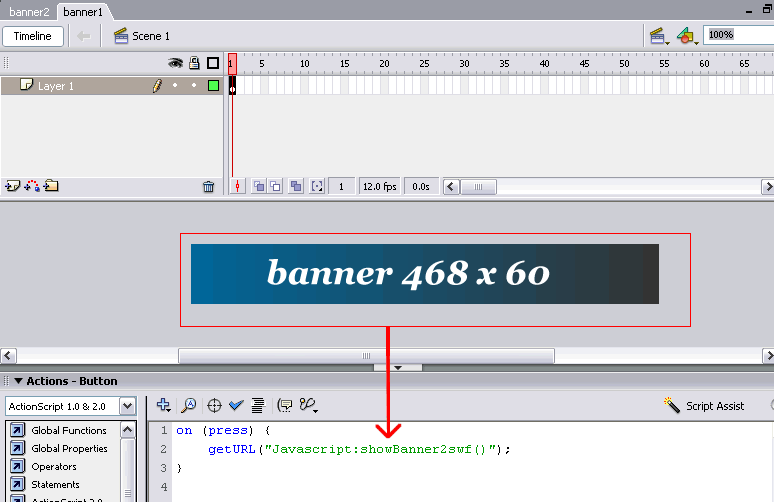
Task: Enable the Onion Skin button
Action: coord(259,186)
